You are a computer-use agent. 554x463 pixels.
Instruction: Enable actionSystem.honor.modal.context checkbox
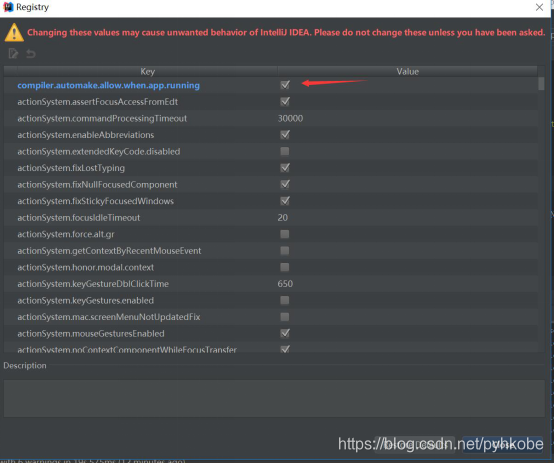(285, 267)
